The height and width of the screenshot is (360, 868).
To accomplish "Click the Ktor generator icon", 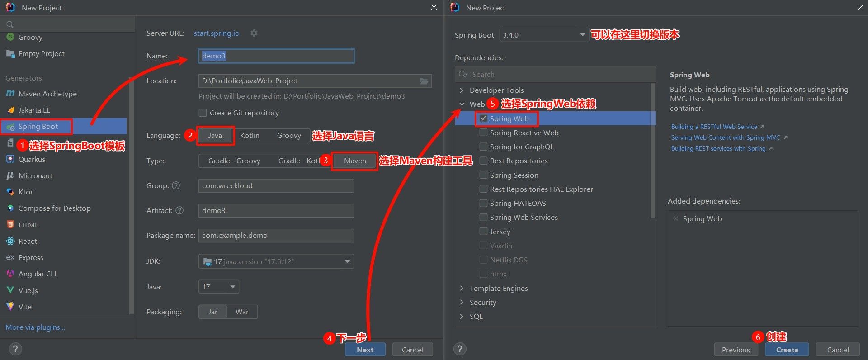I will click(10, 192).
